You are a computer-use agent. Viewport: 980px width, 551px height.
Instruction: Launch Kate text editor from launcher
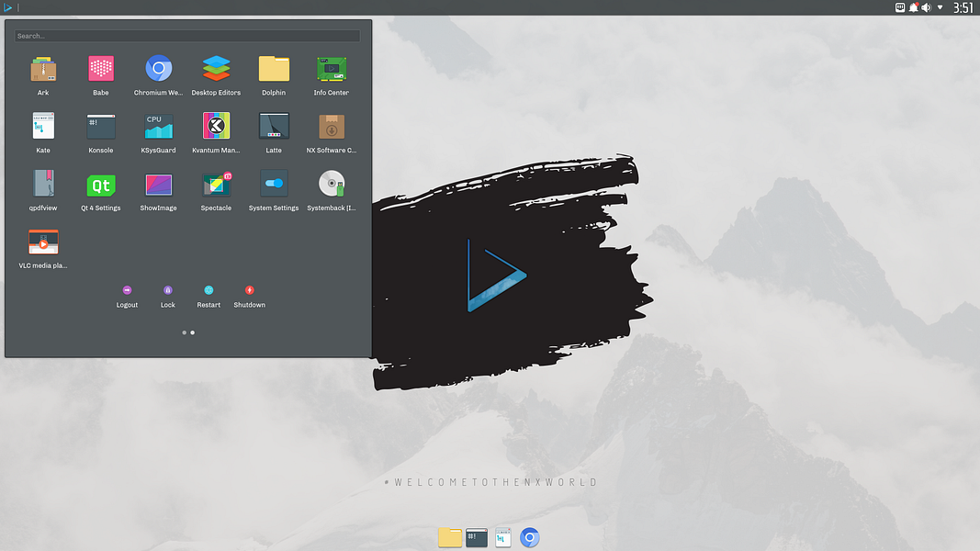coord(43,132)
